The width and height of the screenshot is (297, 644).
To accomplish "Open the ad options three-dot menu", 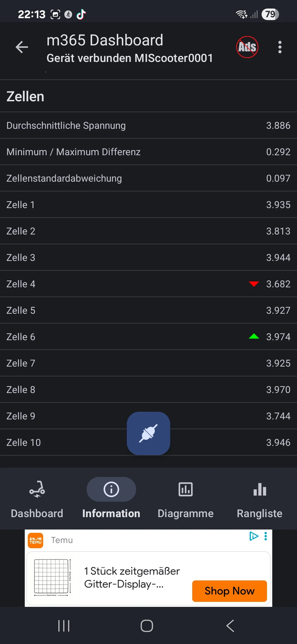I will pos(266,536).
